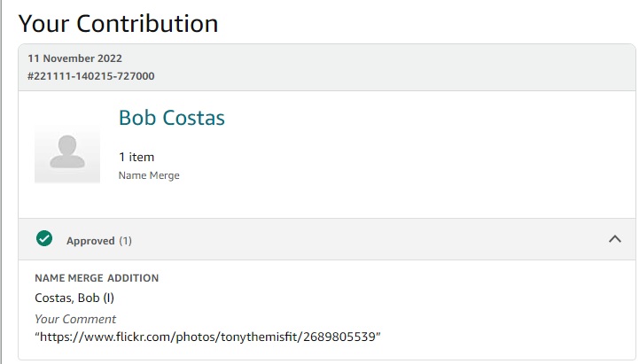Collapse the Approved section with the chevron
The image size is (639, 364).
click(614, 239)
